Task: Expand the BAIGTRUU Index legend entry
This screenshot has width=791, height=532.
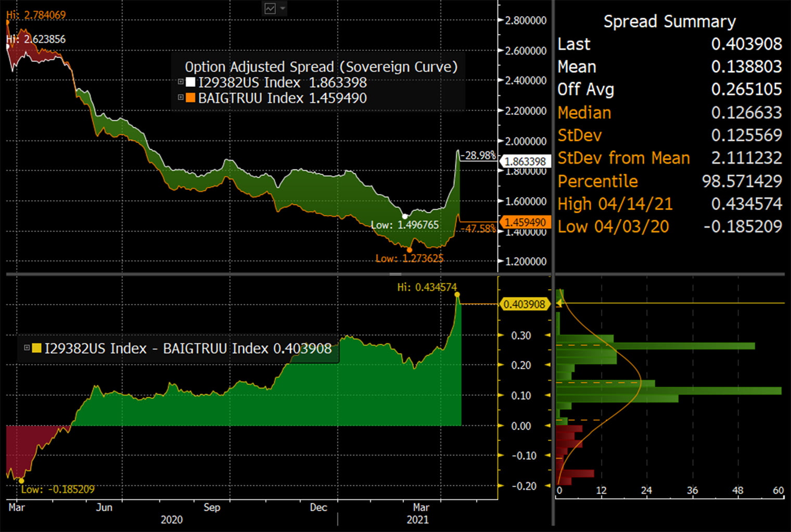Action: tap(181, 97)
